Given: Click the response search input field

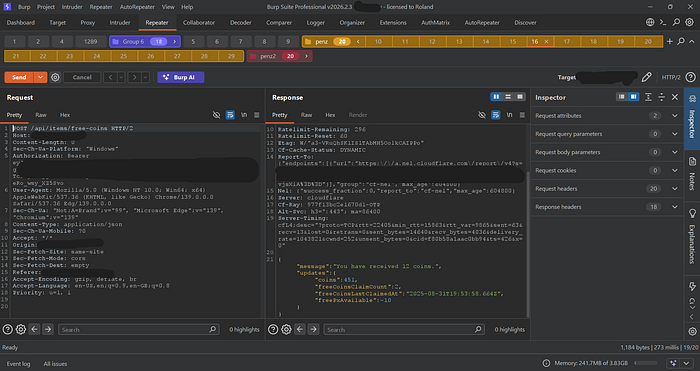Looking at the screenshot, I should (404, 329).
